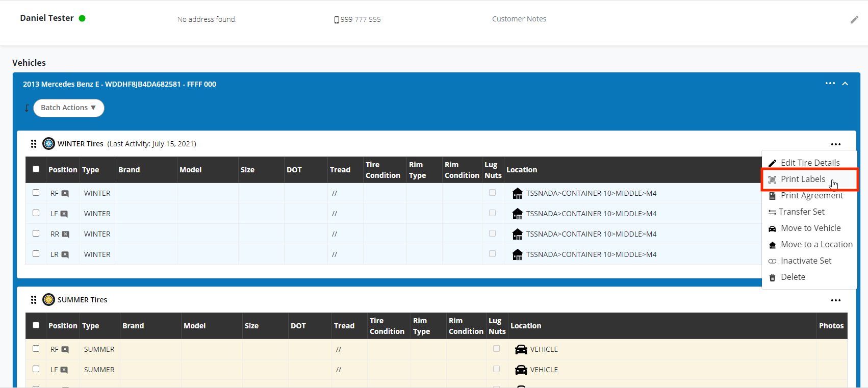Check the summer LF tire row checkbox
The image size is (868, 388).
click(x=36, y=369)
